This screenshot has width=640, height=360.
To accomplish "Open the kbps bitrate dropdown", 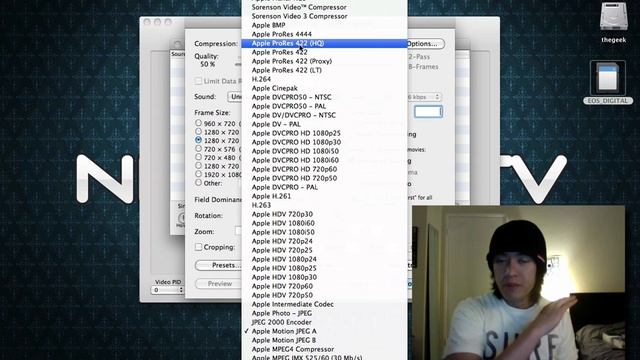I will click(x=424, y=97).
